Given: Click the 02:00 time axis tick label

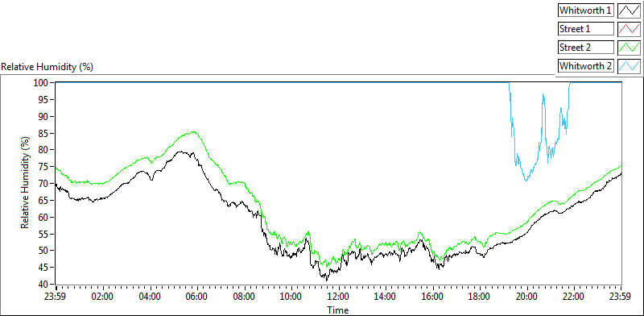Looking at the screenshot, I should point(103,297).
